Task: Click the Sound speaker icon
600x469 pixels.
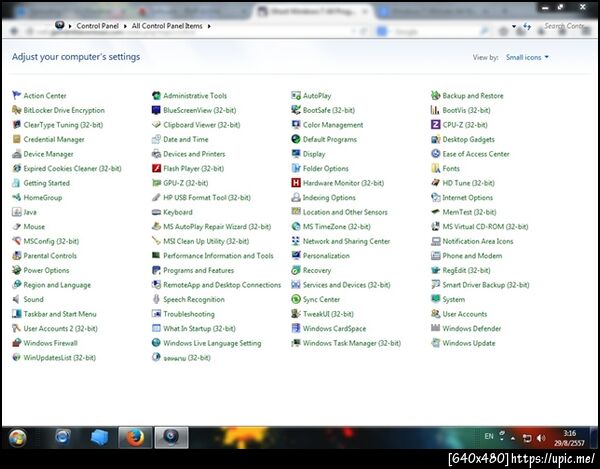Action: click(16, 299)
